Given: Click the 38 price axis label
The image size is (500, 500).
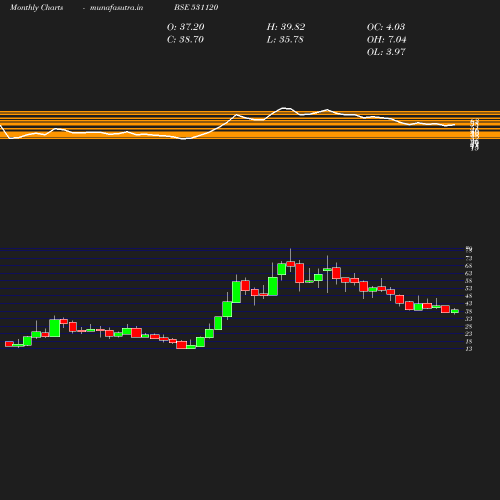Looking at the screenshot, I should (469, 311).
